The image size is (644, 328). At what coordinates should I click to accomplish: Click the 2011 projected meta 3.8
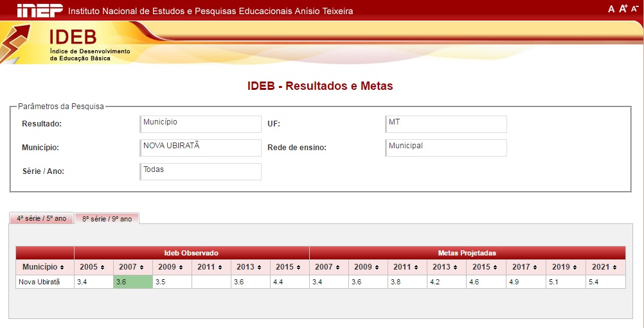(407, 282)
